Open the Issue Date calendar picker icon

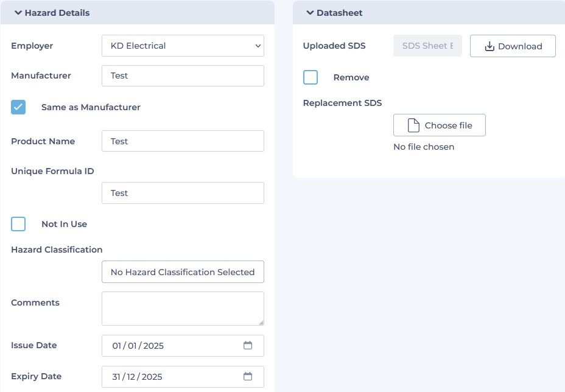tap(248, 345)
